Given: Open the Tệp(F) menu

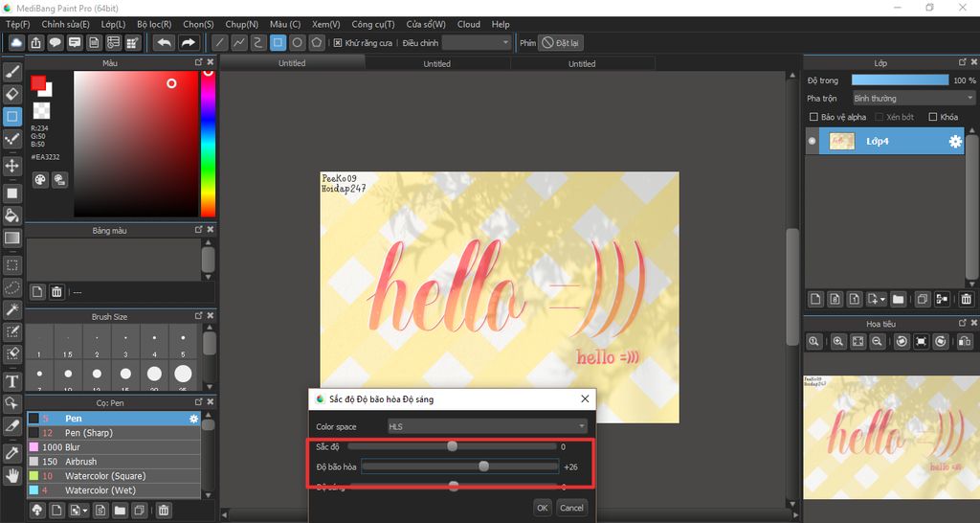Looking at the screenshot, I should (x=17, y=24).
